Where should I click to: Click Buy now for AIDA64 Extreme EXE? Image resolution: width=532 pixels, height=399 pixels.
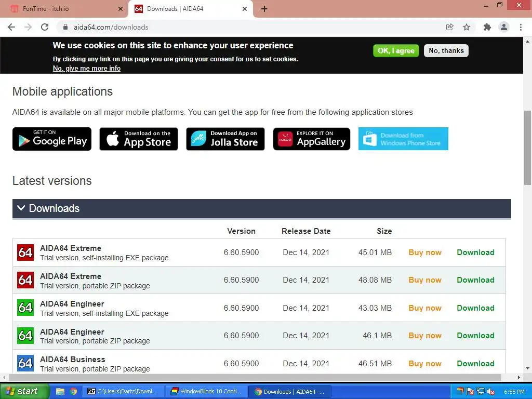pyautogui.click(x=425, y=252)
